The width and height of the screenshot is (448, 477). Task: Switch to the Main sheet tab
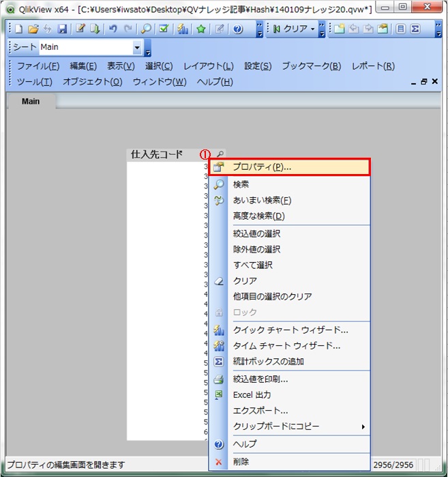(31, 101)
